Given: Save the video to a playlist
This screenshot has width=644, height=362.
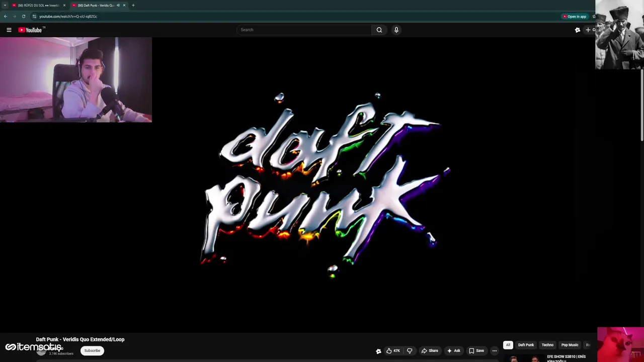Looking at the screenshot, I should [x=476, y=350].
